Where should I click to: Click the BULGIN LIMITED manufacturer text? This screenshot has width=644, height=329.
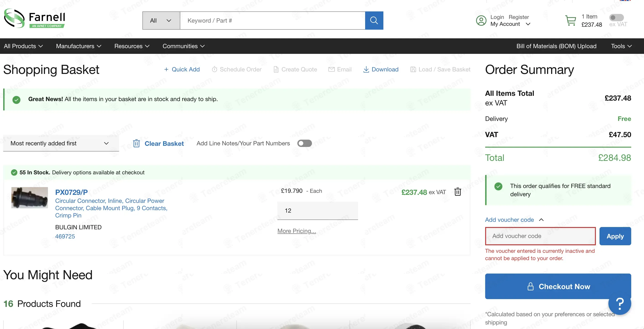coord(78,227)
